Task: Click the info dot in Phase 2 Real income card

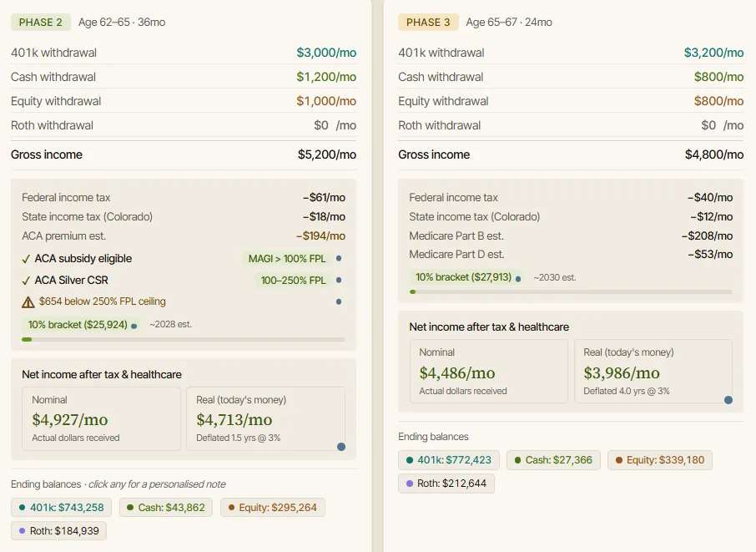Action: point(341,447)
